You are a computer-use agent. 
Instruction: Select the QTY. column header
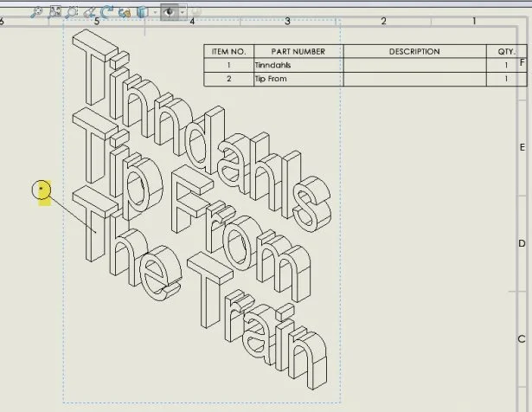pyautogui.click(x=506, y=52)
